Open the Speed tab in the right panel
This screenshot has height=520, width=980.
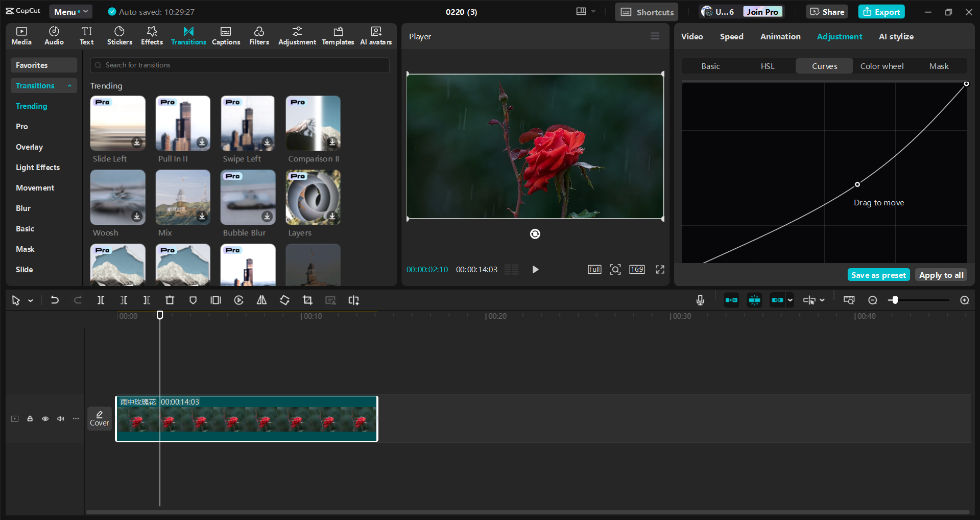[731, 36]
